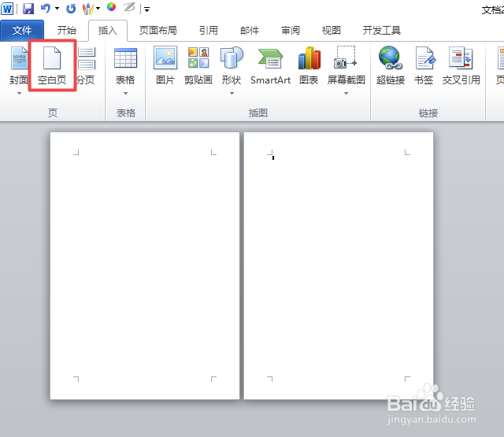Insert a 分页 page break
504x437 pixels.
tap(86, 65)
